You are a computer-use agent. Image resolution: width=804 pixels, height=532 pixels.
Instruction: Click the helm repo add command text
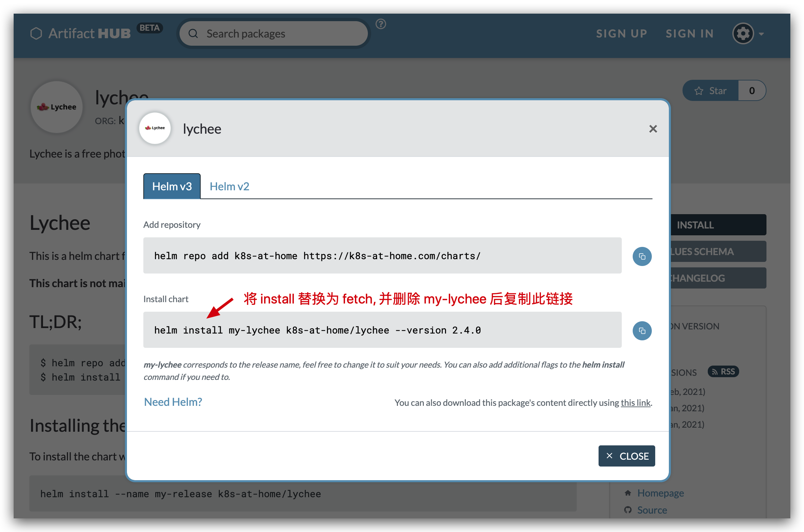pyautogui.click(x=317, y=256)
